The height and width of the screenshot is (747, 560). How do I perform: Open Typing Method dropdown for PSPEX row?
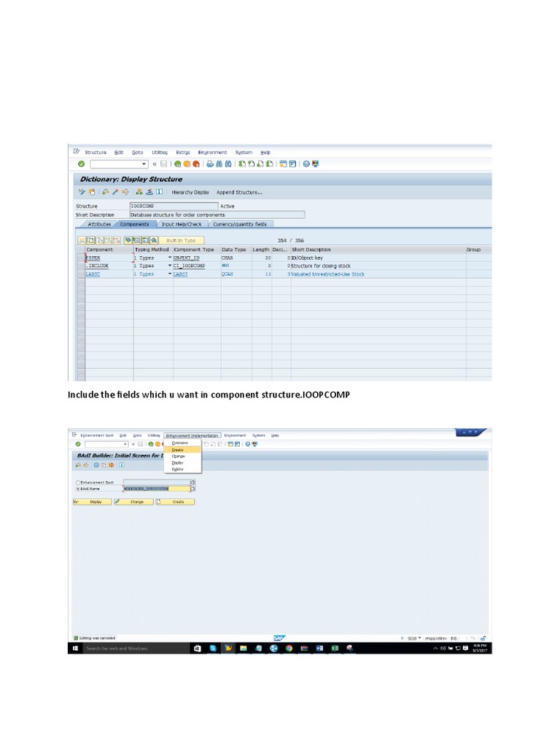tap(169, 258)
